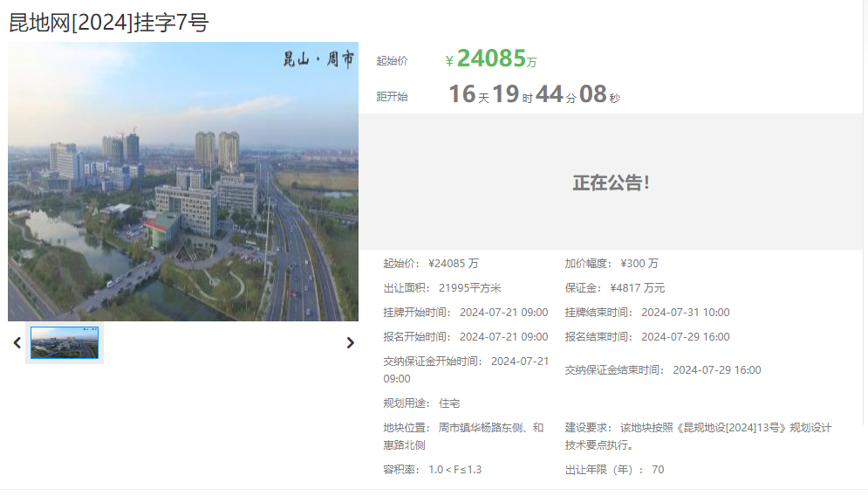This screenshot has width=868, height=496.
Task: Click the previous image arrow
Action: (17, 343)
